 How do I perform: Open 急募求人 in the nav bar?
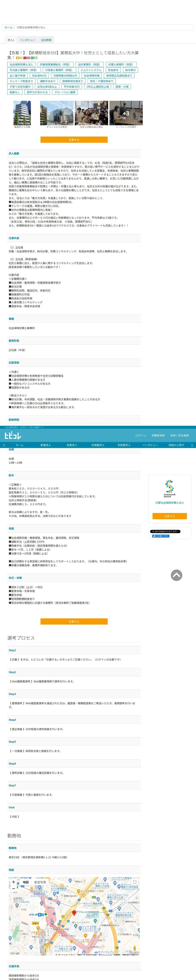point(72,445)
